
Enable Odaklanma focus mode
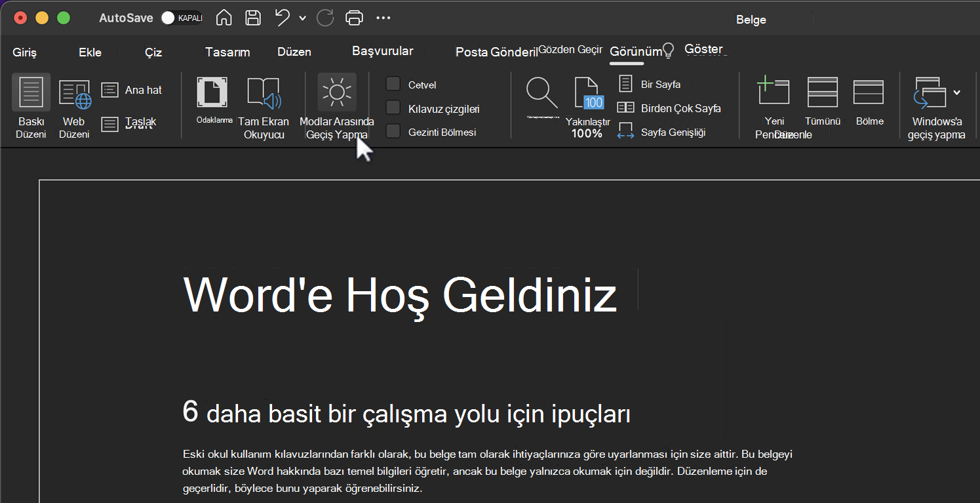(213, 100)
